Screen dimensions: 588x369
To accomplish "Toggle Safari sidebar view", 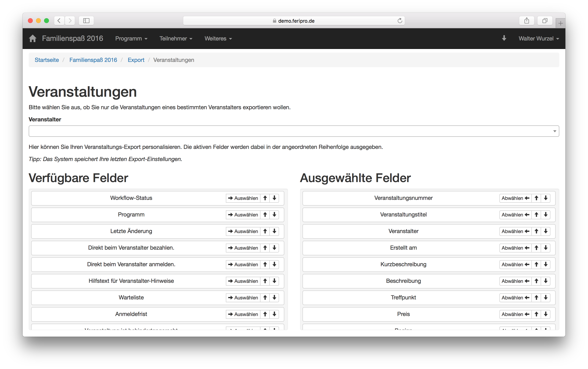I will [x=86, y=21].
